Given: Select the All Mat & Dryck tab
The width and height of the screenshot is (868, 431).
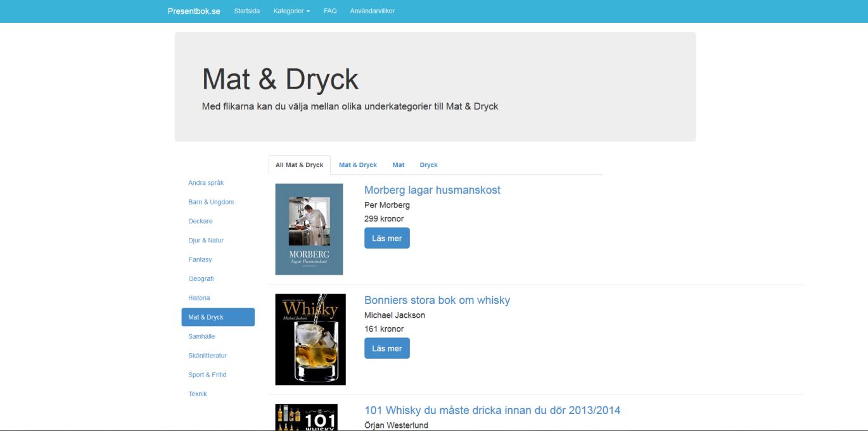Looking at the screenshot, I should coord(300,165).
